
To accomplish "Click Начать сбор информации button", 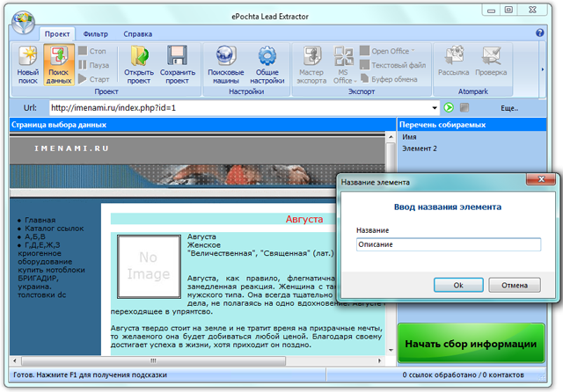I will point(472,344).
